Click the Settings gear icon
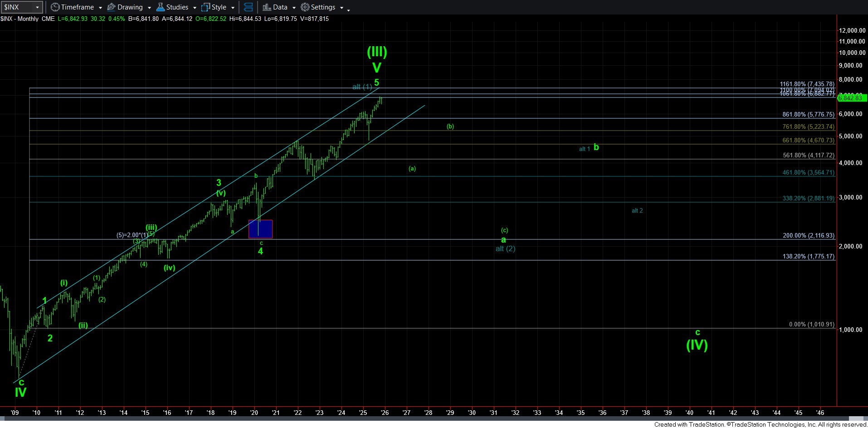This screenshot has height=428, width=868. pos(305,7)
